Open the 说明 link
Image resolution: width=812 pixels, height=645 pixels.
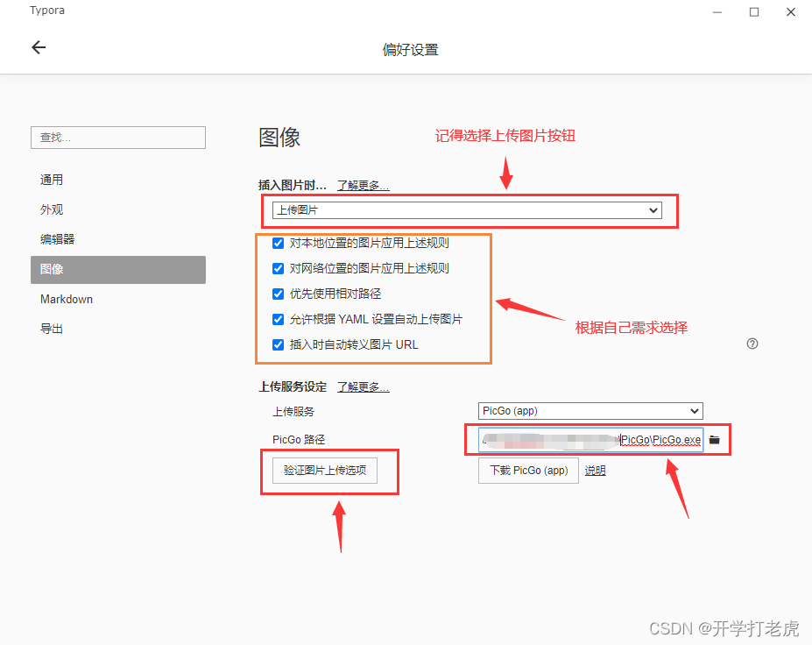click(x=595, y=471)
